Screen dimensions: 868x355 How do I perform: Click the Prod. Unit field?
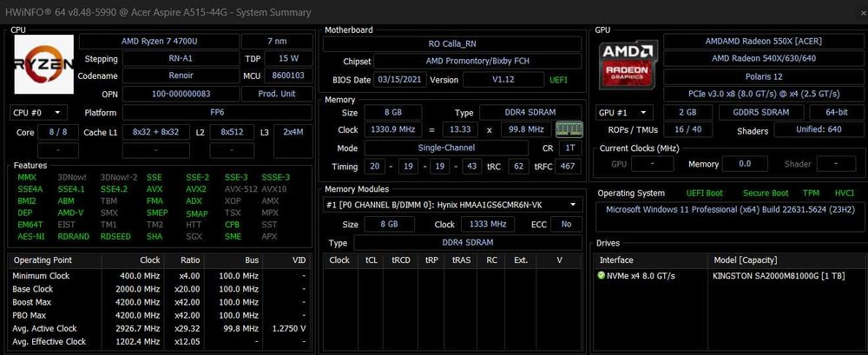[x=277, y=94]
